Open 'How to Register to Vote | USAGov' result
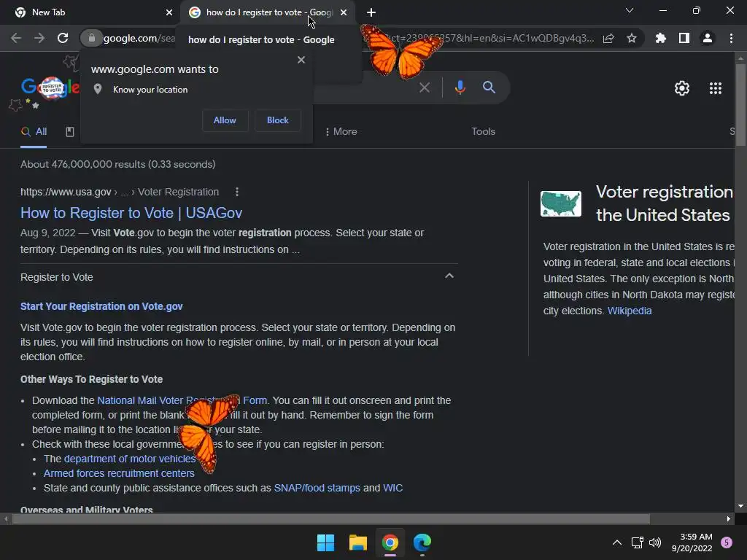Screen dimensions: 747x560 131,213
